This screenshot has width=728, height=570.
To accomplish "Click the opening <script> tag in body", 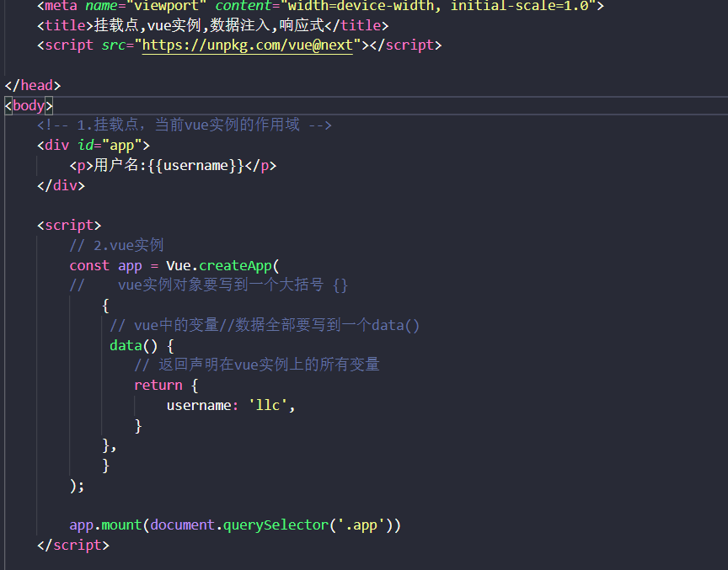I will pyautogui.click(x=69, y=225).
